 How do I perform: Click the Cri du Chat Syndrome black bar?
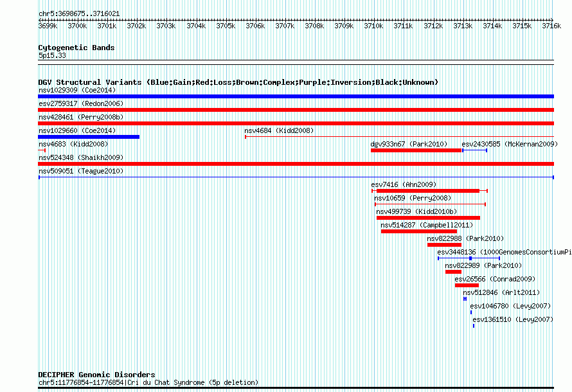(x=296, y=388)
